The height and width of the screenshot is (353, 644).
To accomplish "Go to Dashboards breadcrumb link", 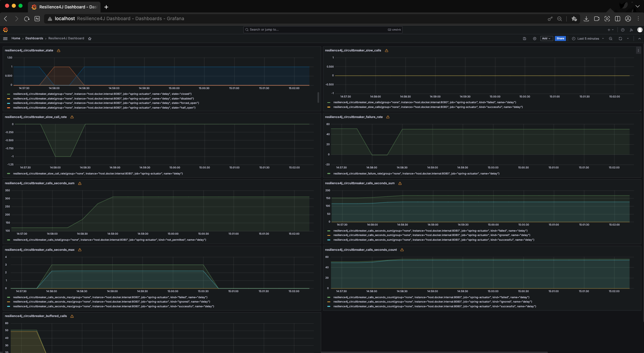I will [x=34, y=39].
